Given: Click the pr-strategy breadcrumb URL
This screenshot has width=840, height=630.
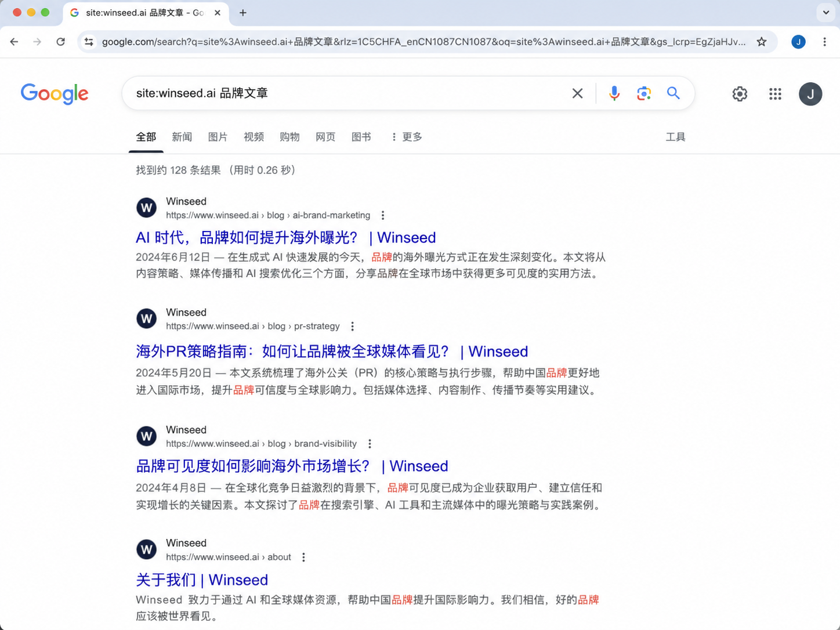Looking at the screenshot, I should (253, 326).
